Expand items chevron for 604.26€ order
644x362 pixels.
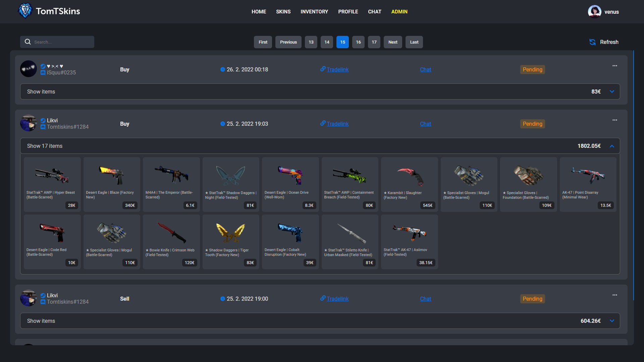click(x=612, y=321)
